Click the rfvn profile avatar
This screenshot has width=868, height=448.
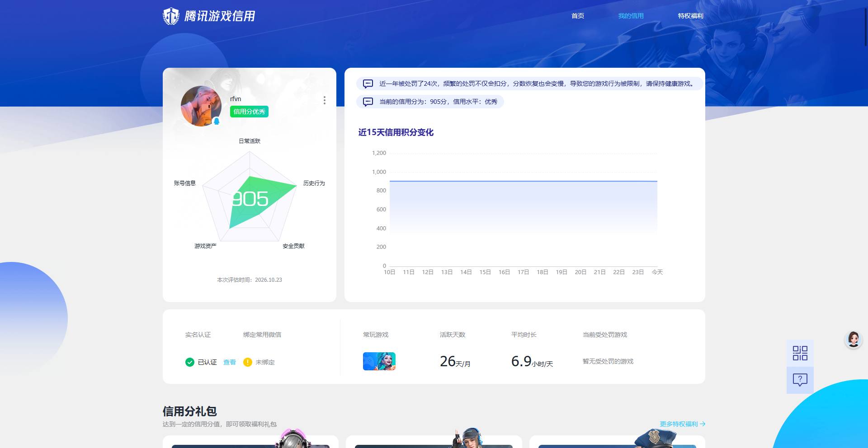201,106
